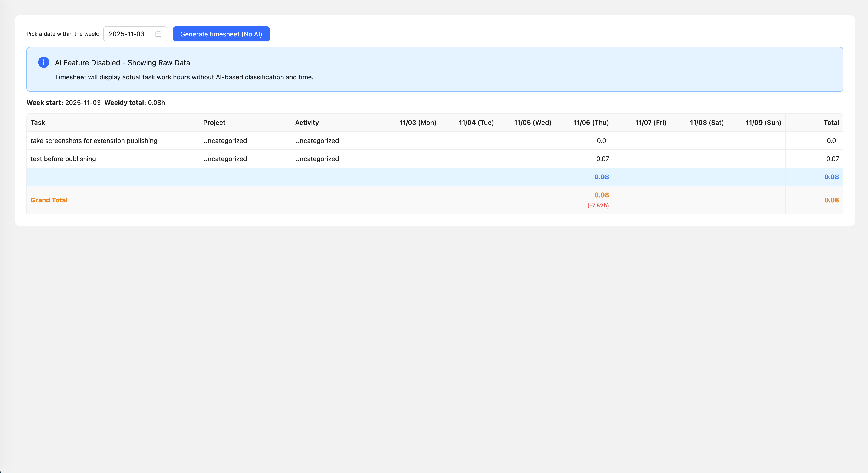Click the 11/03 (Mon) column header
Viewport: 868px width, 473px height.
(418, 123)
